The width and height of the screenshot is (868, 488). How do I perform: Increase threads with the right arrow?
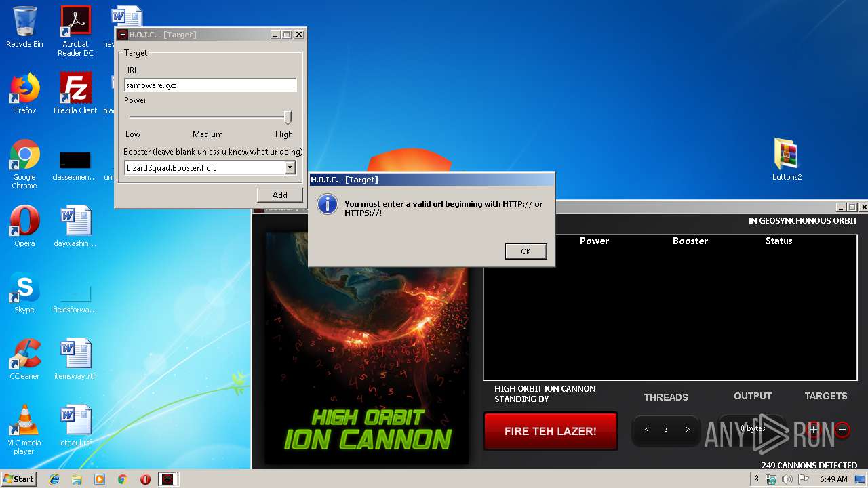click(688, 430)
